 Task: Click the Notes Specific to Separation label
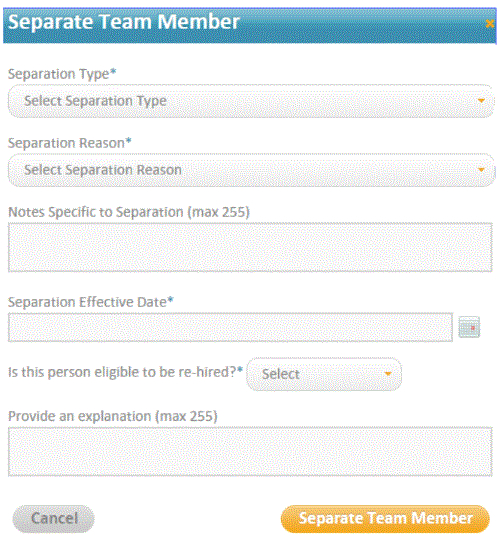(129, 212)
